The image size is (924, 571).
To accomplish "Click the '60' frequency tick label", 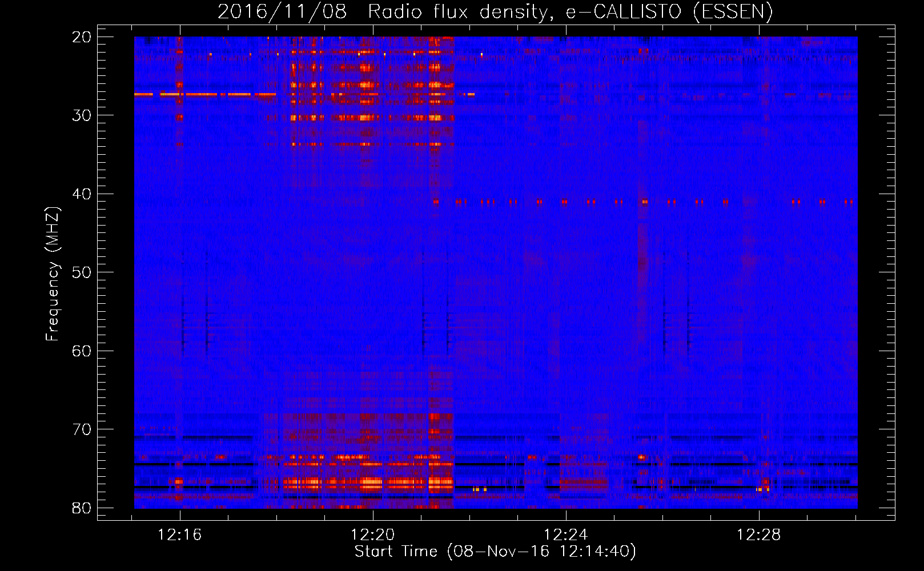I will pos(82,351).
